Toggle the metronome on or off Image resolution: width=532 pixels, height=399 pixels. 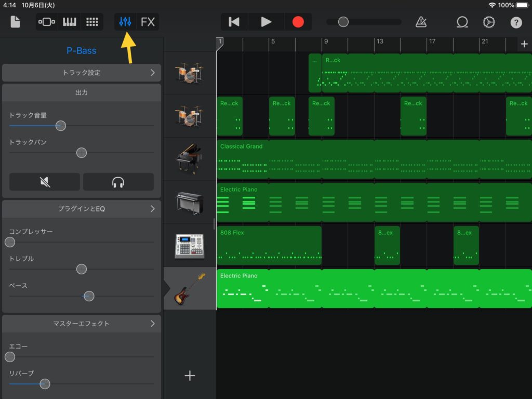click(x=421, y=22)
